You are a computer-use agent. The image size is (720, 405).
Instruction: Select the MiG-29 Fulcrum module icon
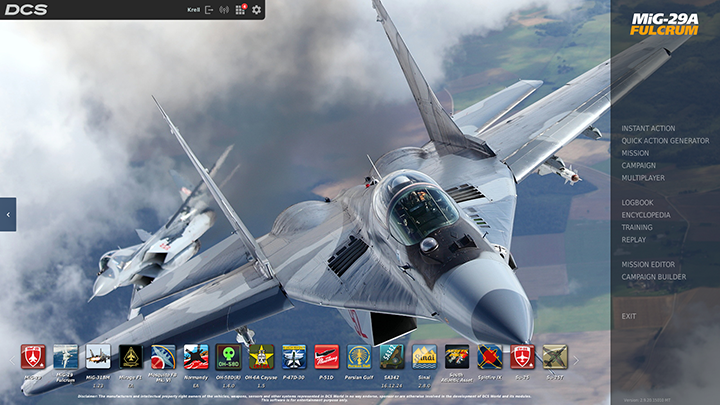(x=65, y=357)
